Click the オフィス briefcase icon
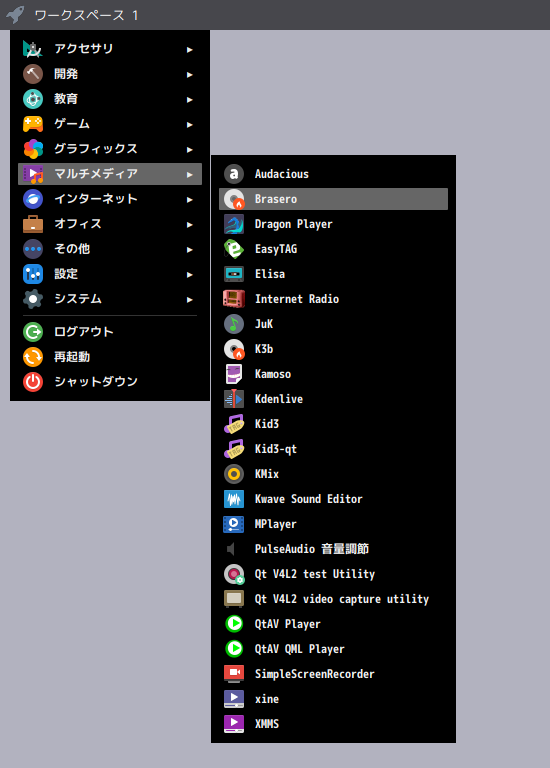The width and height of the screenshot is (550, 768). point(33,224)
